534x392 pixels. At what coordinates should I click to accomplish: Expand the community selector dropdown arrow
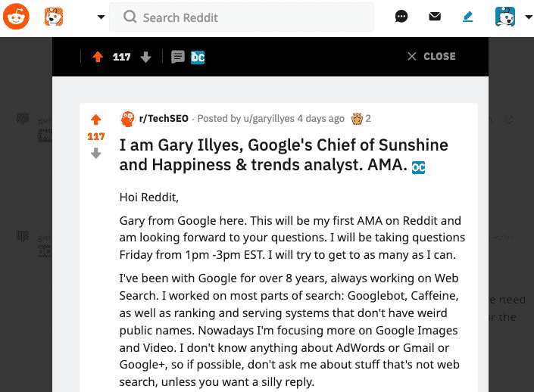(101, 17)
